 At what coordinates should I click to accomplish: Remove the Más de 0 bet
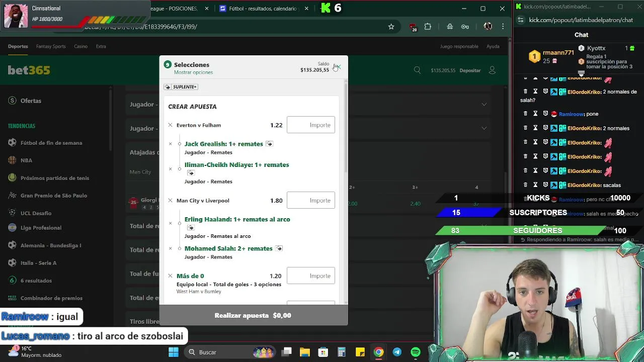tap(170, 276)
